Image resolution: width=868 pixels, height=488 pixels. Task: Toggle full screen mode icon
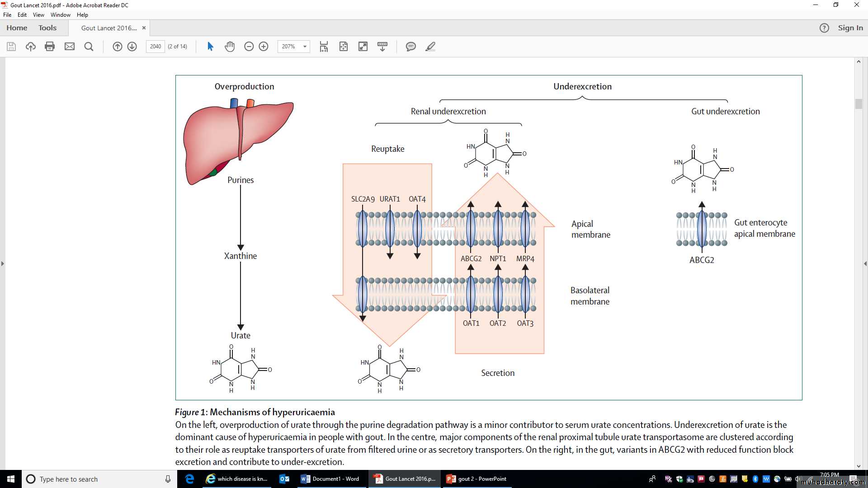pyautogui.click(x=363, y=47)
